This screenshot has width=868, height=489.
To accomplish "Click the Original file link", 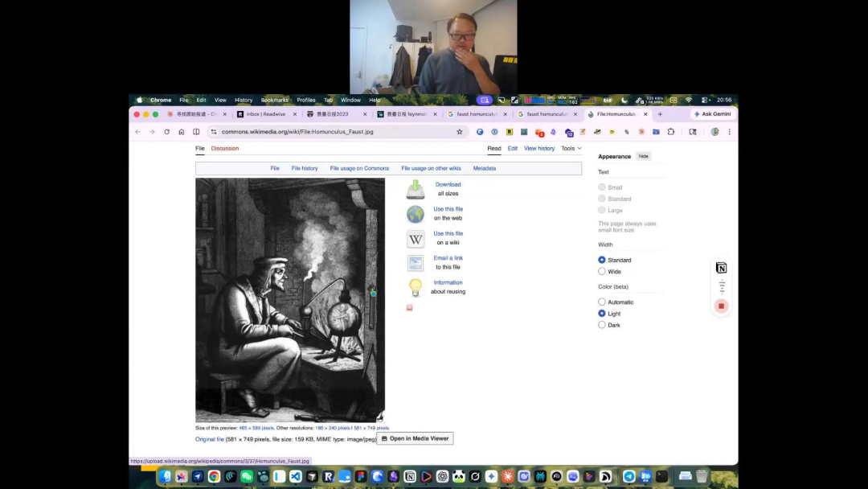I will point(209,439).
